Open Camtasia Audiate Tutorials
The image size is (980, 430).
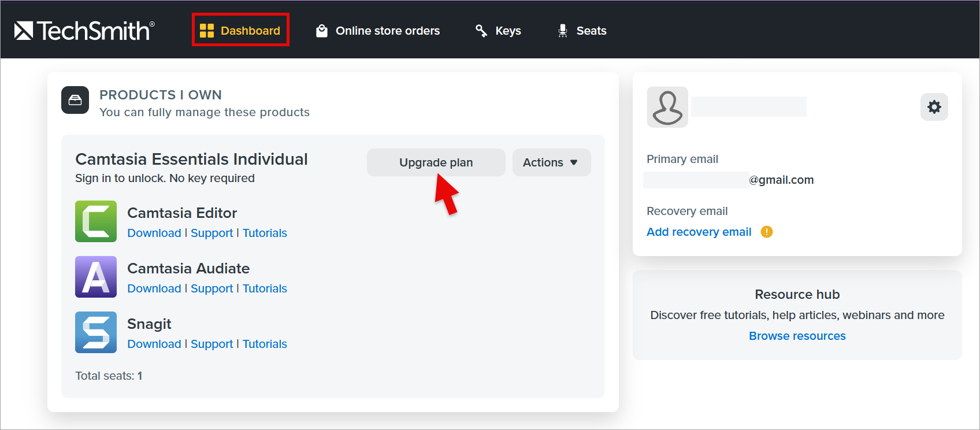click(x=265, y=288)
